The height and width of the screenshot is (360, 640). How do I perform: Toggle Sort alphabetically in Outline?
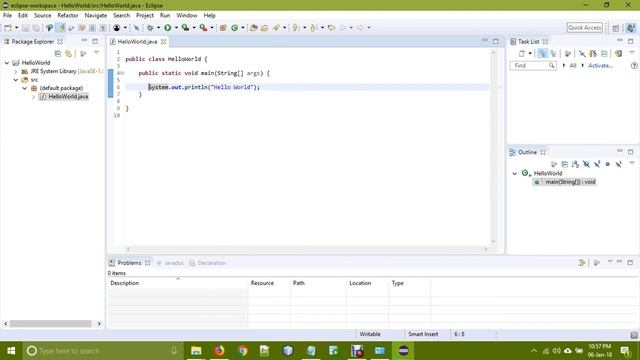click(576, 164)
